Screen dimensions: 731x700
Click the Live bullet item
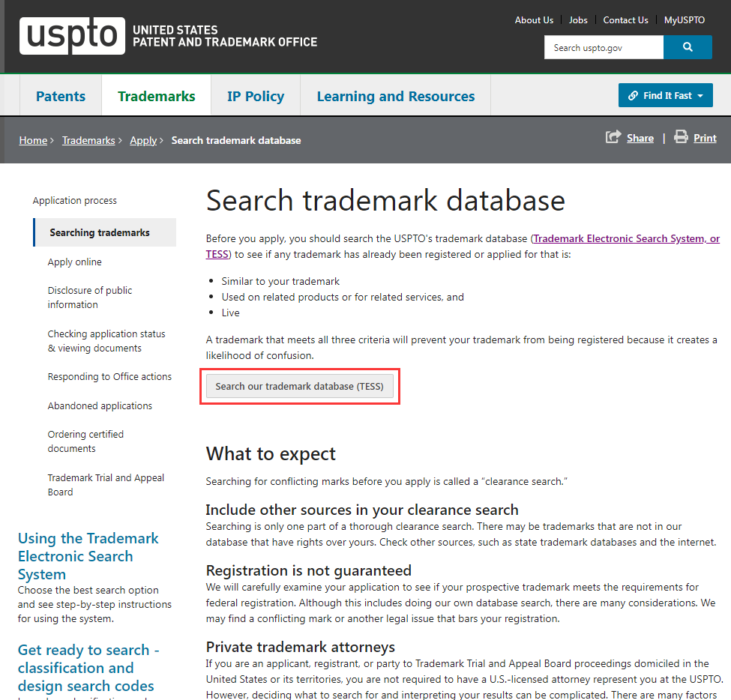pos(230,313)
